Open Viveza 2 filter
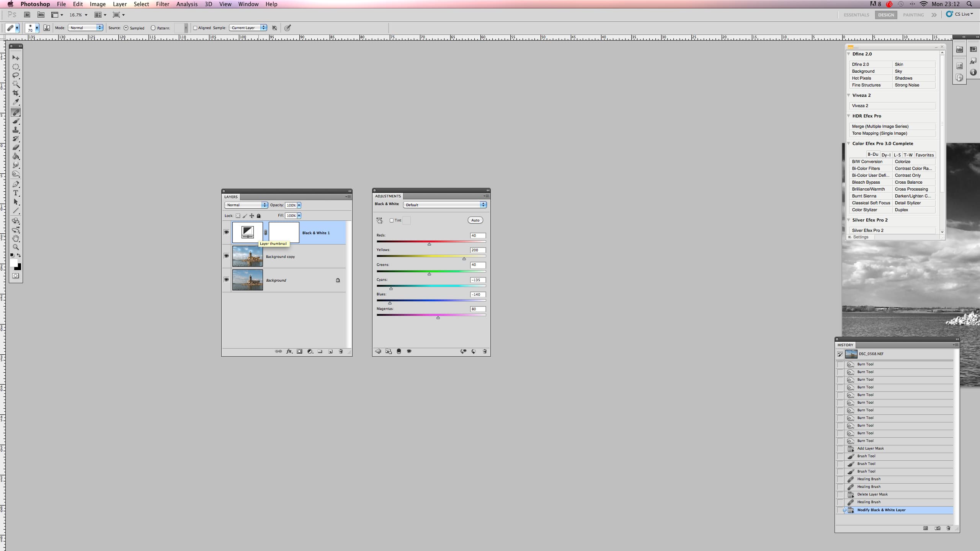Screen dimensions: 980x551 click(892, 106)
